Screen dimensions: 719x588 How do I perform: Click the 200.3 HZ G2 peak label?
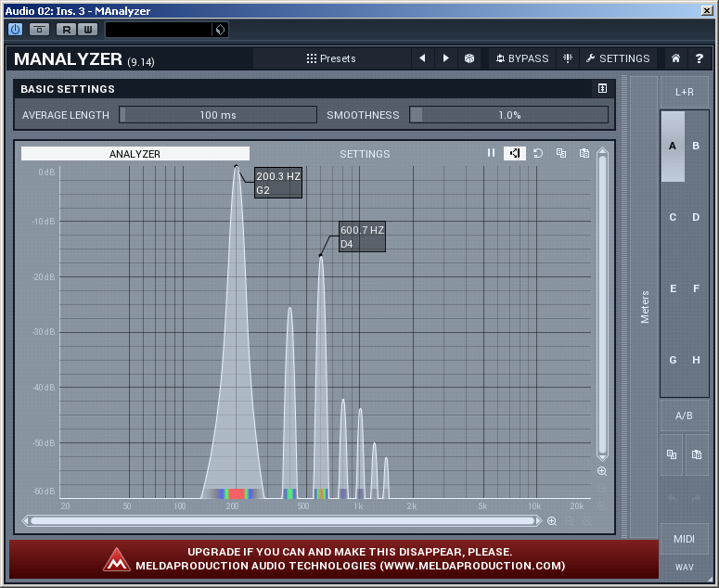(x=278, y=183)
